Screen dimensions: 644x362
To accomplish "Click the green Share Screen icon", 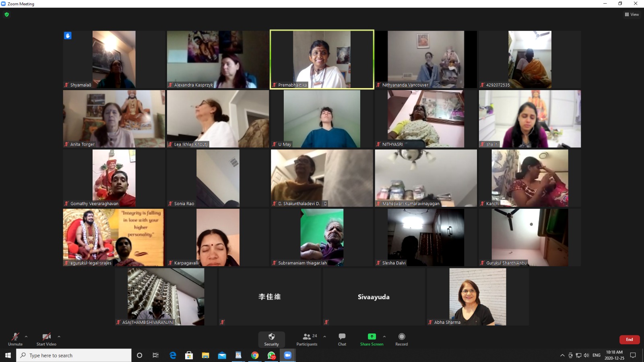I will click(372, 337).
